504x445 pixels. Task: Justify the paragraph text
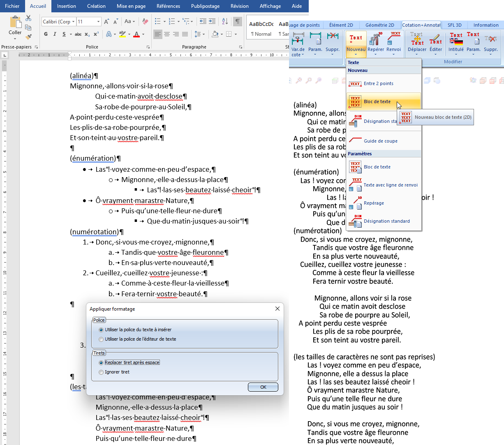185,34
